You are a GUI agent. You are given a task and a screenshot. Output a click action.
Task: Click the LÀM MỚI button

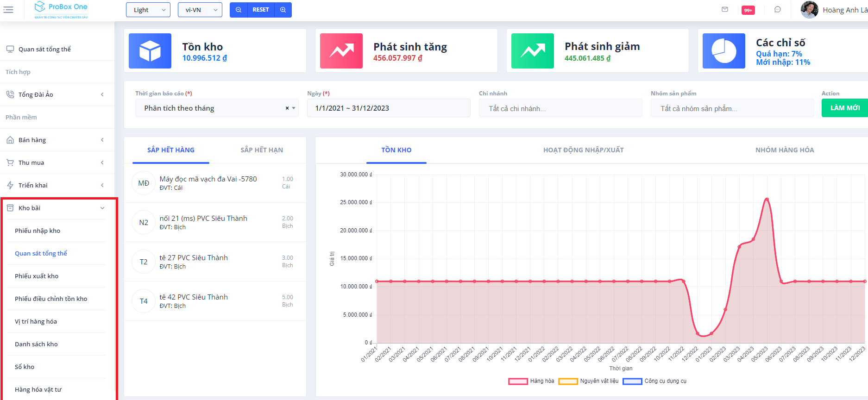[x=845, y=108]
